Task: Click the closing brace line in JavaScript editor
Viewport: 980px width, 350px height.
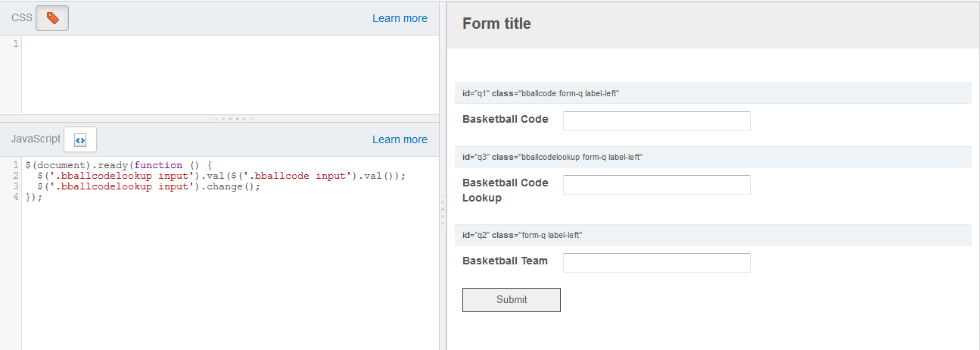Action: coord(34,197)
